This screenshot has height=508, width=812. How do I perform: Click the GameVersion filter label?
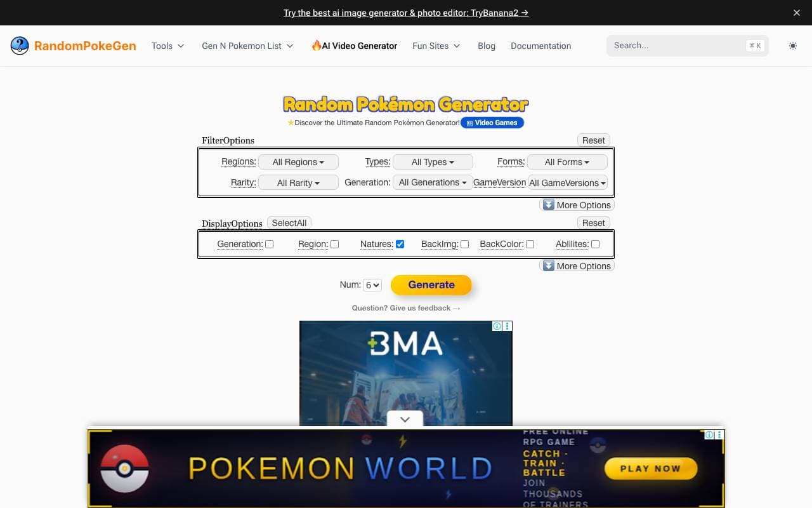pos(500,182)
